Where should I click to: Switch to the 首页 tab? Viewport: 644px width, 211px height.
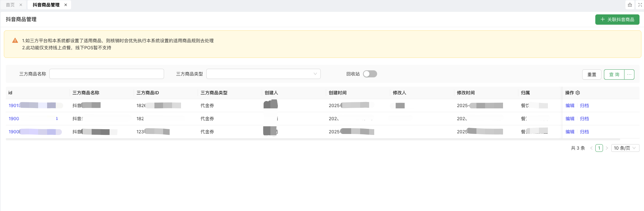pos(10,5)
